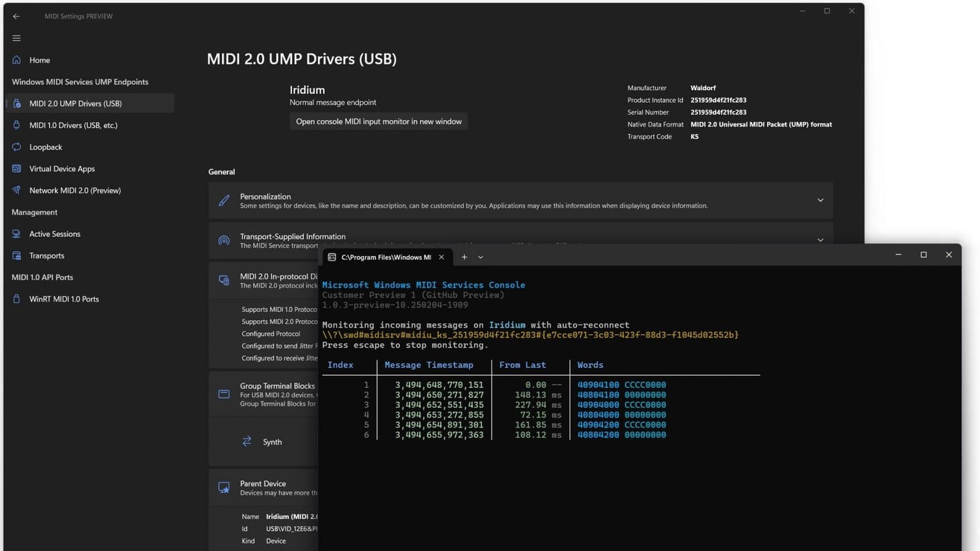Open the Transports sidebar icon
The width and height of the screenshot is (980, 551).
tap(17, 256)
